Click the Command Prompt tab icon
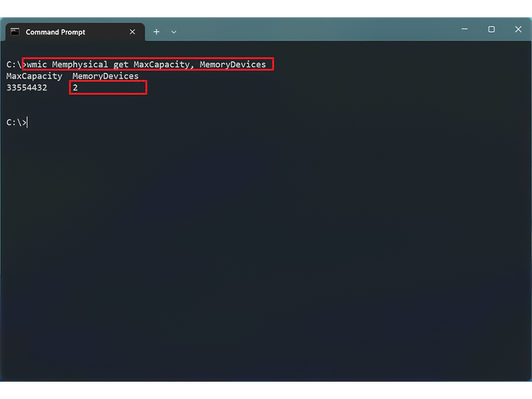This screenshot has height=399, width=532. pos(15,32)
